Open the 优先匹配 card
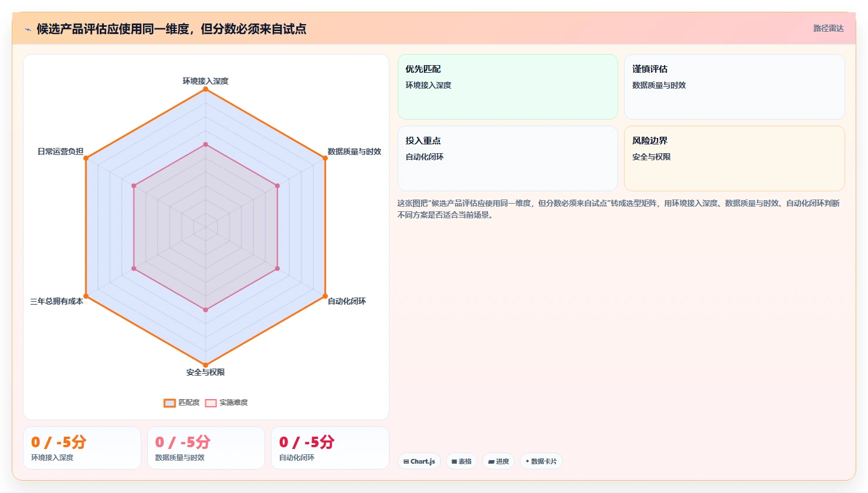Screen dimensions: 868x493 508,87
